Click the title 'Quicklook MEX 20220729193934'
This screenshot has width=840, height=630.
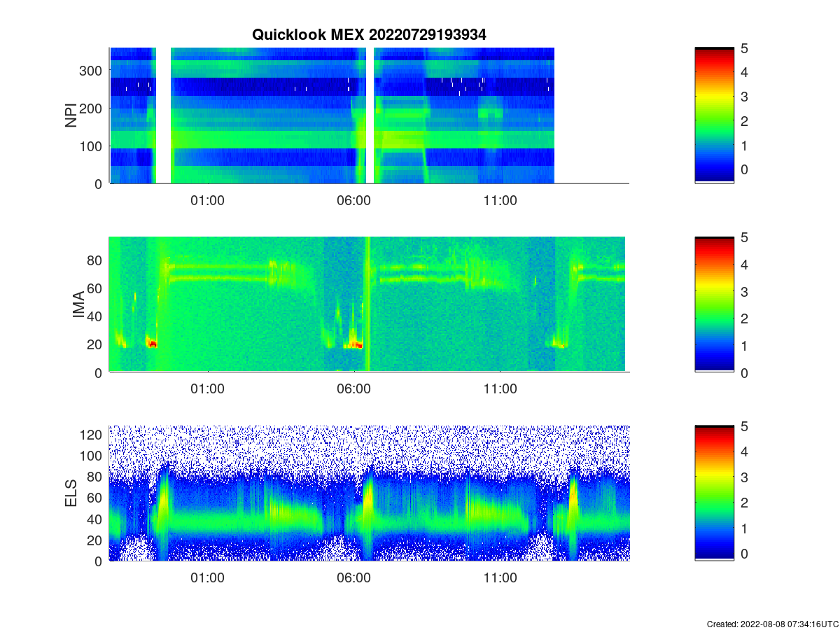(x=369, y=34)
